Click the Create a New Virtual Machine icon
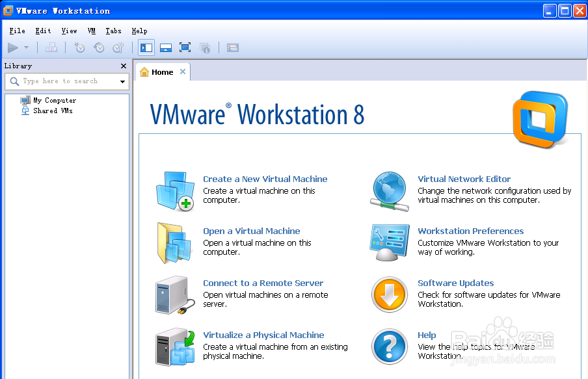Screen dimensions: 588x379 (x=175, y=191)
